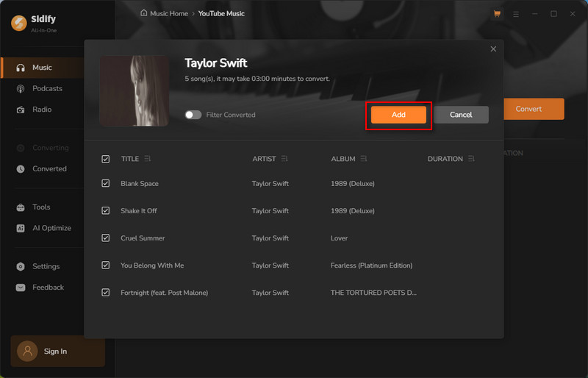The image size is (588, 378).
Task: Sort the list by TITLE sort icon
Action: click(148, 159)
